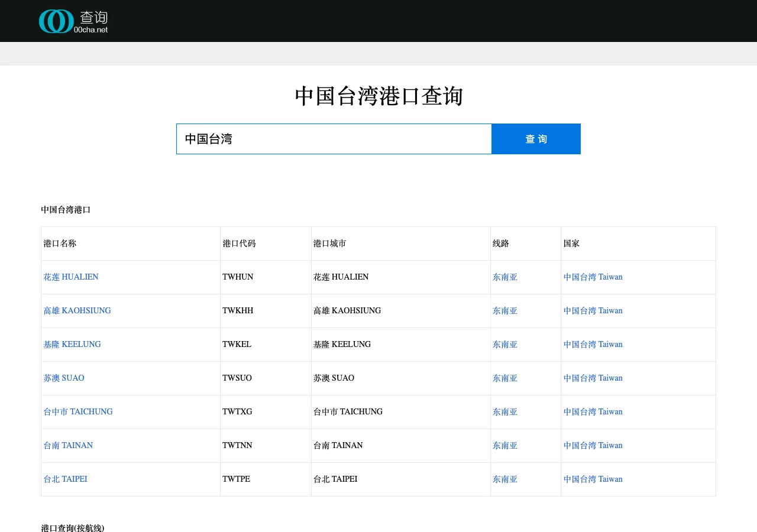Select the port code TWSUO

[x=237, y=378]
